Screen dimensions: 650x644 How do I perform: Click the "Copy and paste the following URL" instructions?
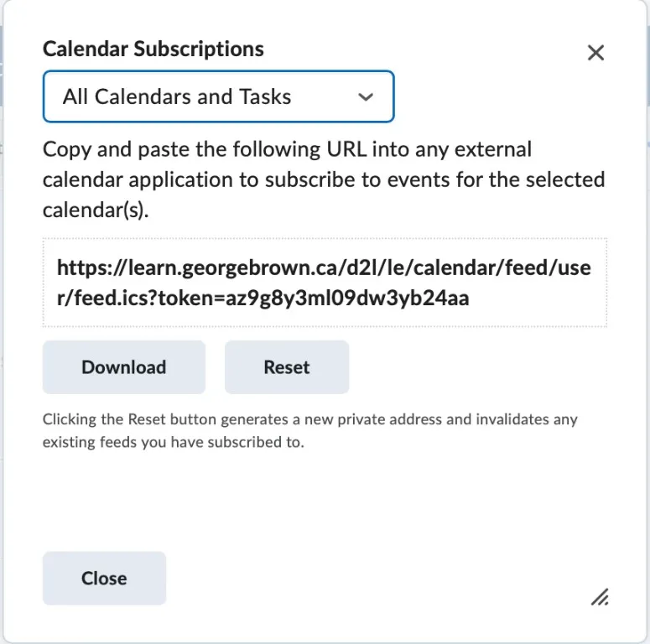pyautogui.click(x=287, y=150)
